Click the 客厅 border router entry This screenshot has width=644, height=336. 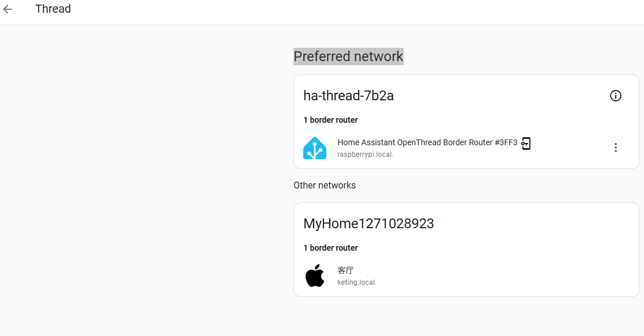tap(345, 270)
